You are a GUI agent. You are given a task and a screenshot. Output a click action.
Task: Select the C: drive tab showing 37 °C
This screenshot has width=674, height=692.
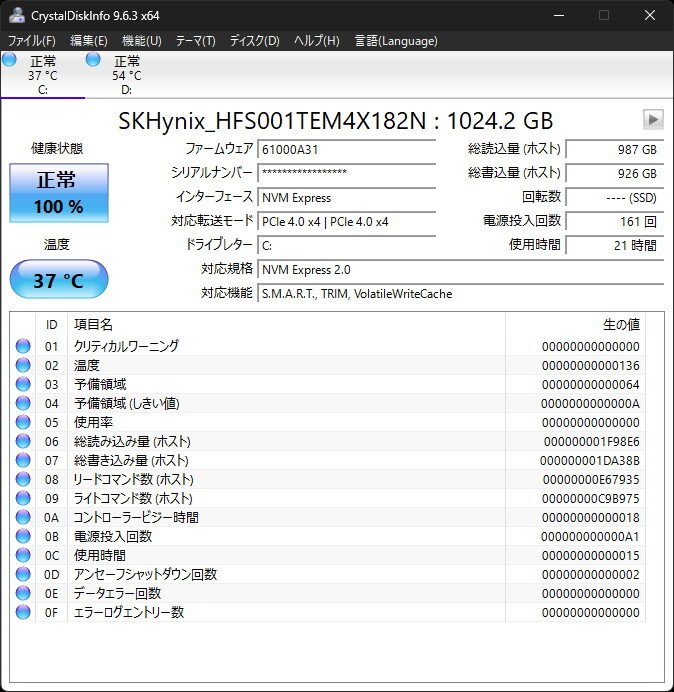(x=43, y=75)
